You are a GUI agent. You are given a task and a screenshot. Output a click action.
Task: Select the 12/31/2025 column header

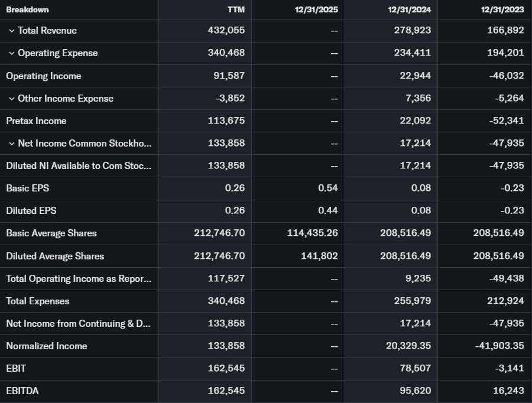(316, 9)
